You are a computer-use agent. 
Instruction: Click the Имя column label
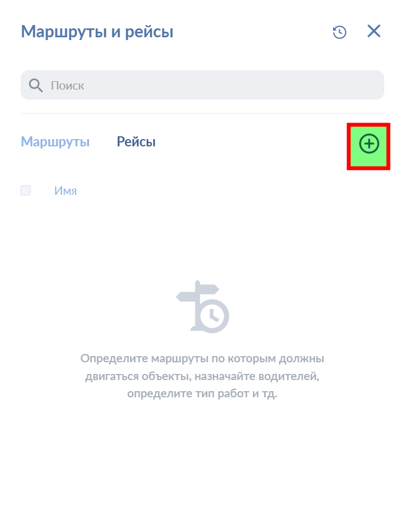[66, 191]
